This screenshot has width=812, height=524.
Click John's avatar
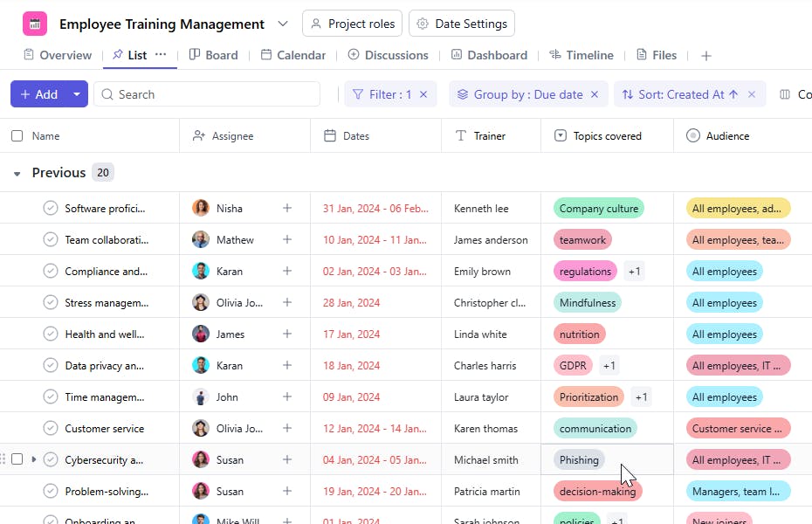(201, 397)
